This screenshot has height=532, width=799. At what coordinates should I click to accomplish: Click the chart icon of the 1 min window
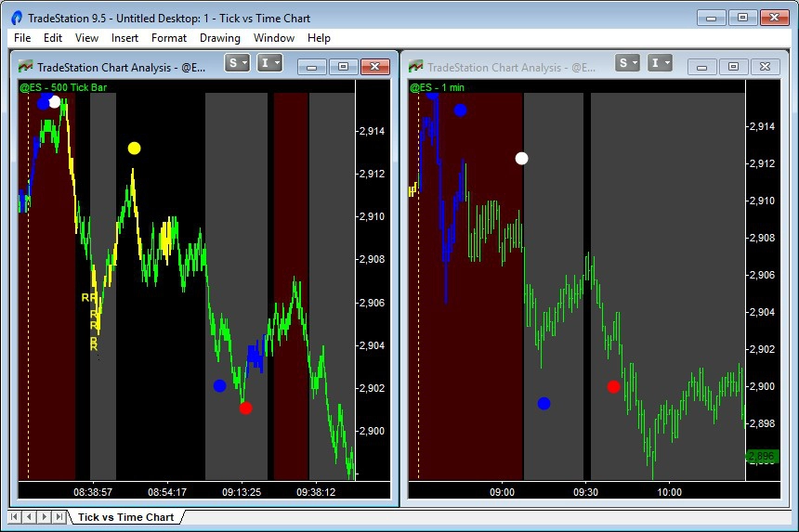coord(416,66)
